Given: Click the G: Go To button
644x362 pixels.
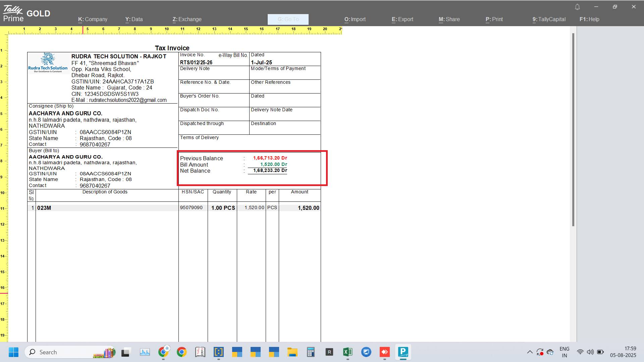Looking at the screenshot, I should (288, 19).
